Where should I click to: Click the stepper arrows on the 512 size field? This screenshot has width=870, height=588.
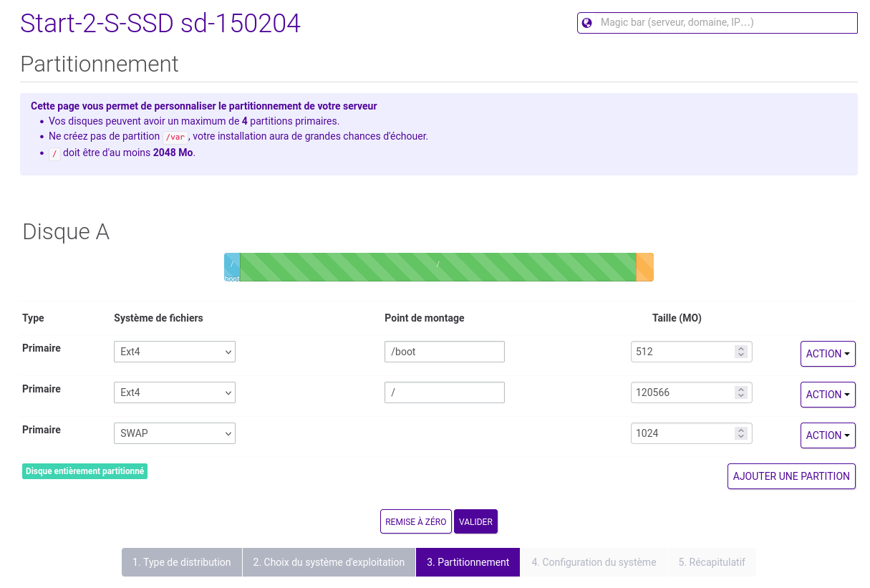[741, 352]
